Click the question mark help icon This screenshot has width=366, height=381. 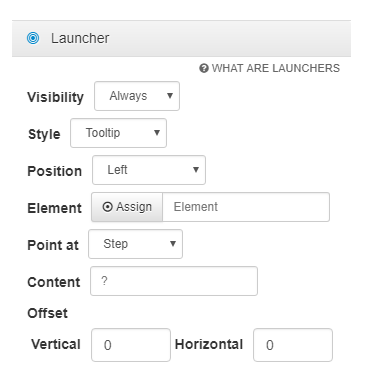point(204,68)
